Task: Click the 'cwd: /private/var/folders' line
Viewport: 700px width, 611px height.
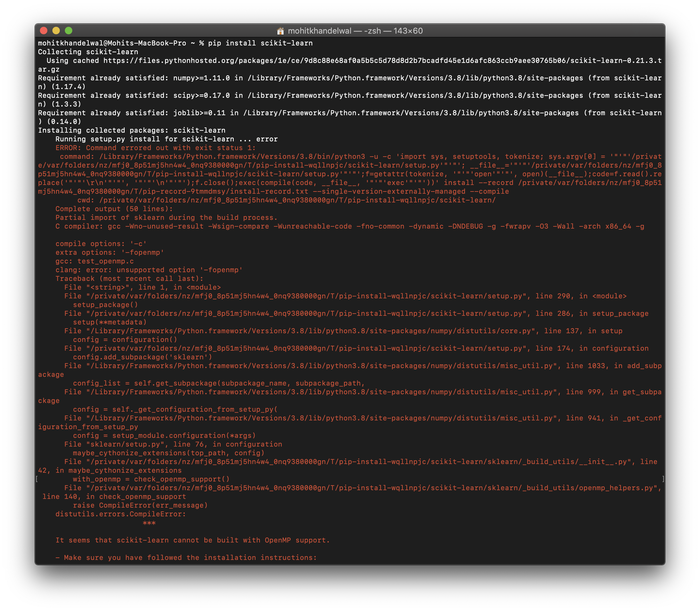Action: coord(286,200)
